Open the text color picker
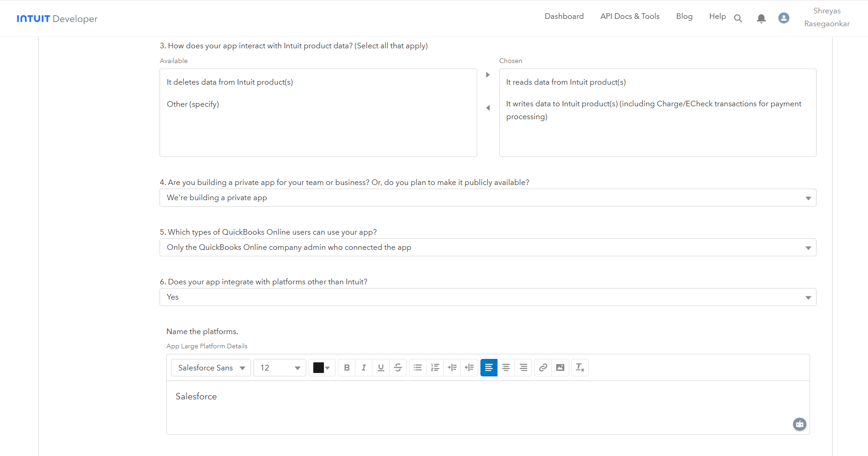The width and height of the screenshot is (868, 456). [x=321, y=368]
